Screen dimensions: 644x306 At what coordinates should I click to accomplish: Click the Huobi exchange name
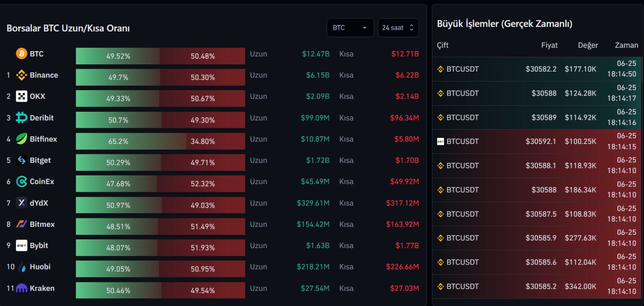40,267
